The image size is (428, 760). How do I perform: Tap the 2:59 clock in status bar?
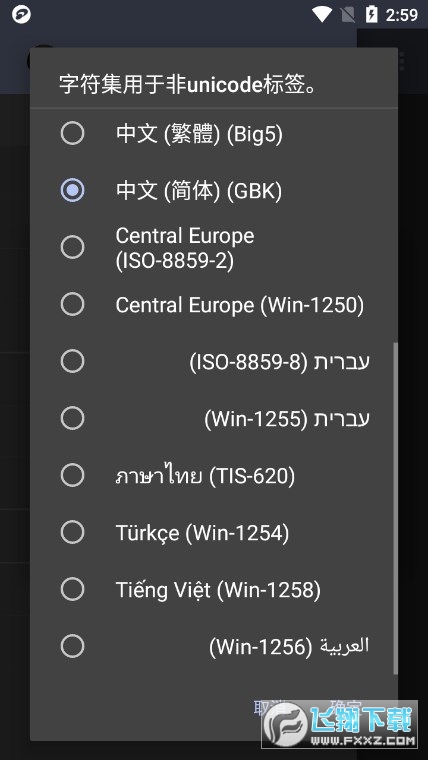pyautogui.click(x=402, y=15)
